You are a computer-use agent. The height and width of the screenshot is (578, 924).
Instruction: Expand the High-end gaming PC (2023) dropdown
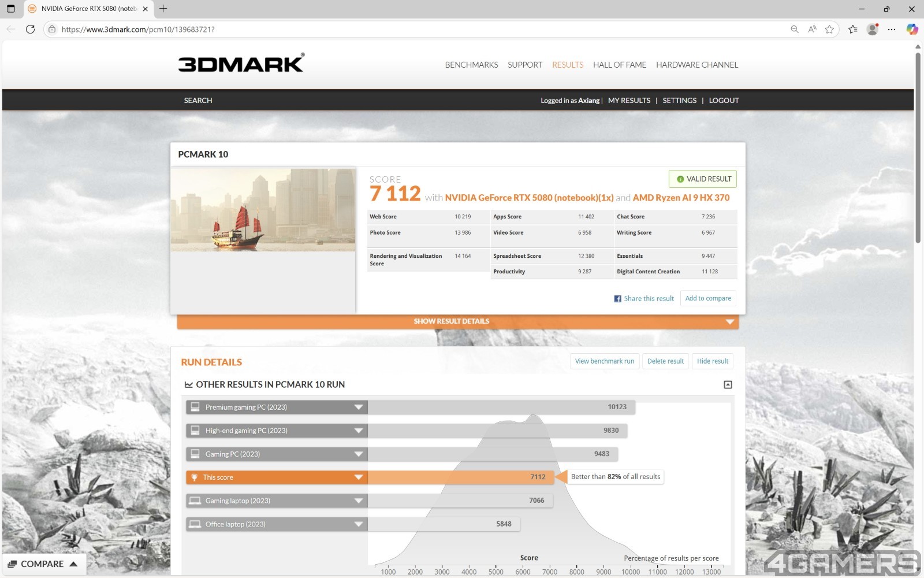[359, 431]
